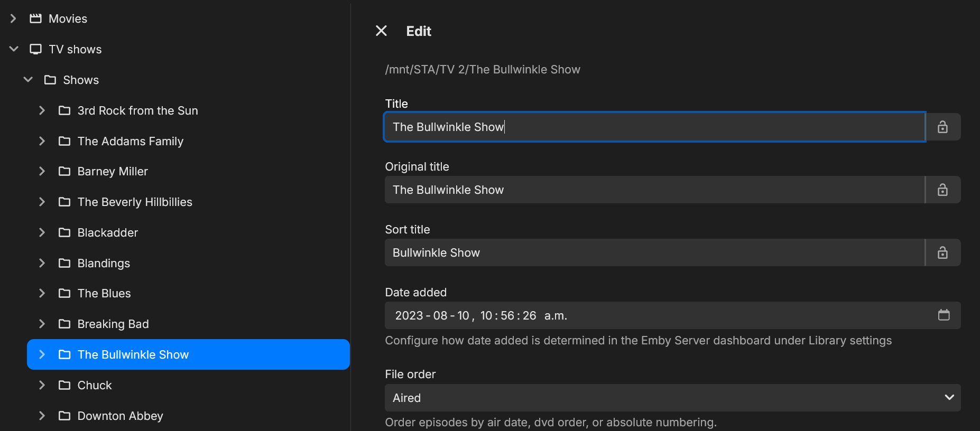This screenshot has width=980, height=431.
Task: Click the Movies library icon
Action: coord(35,18)
